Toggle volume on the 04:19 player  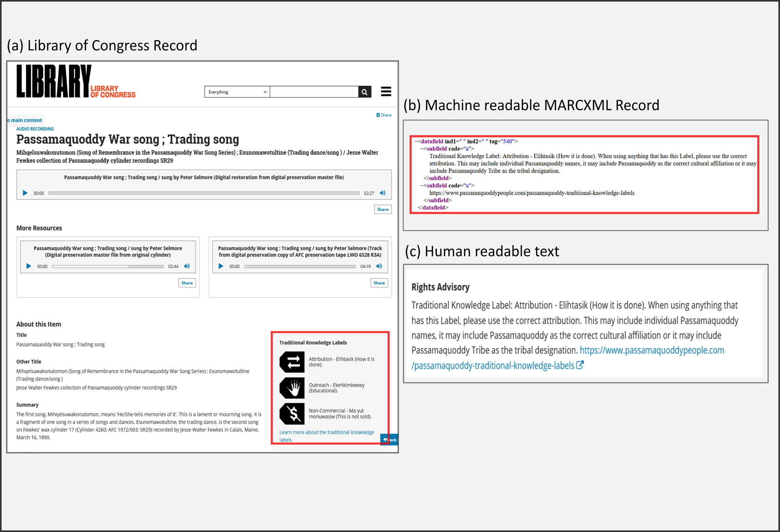coord(379,266)
